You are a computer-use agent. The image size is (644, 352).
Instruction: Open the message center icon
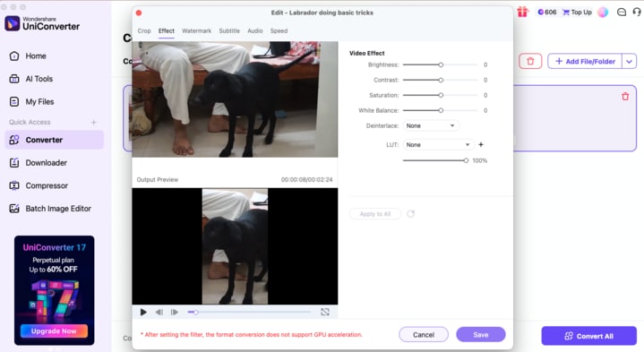(x=622, y=13)
